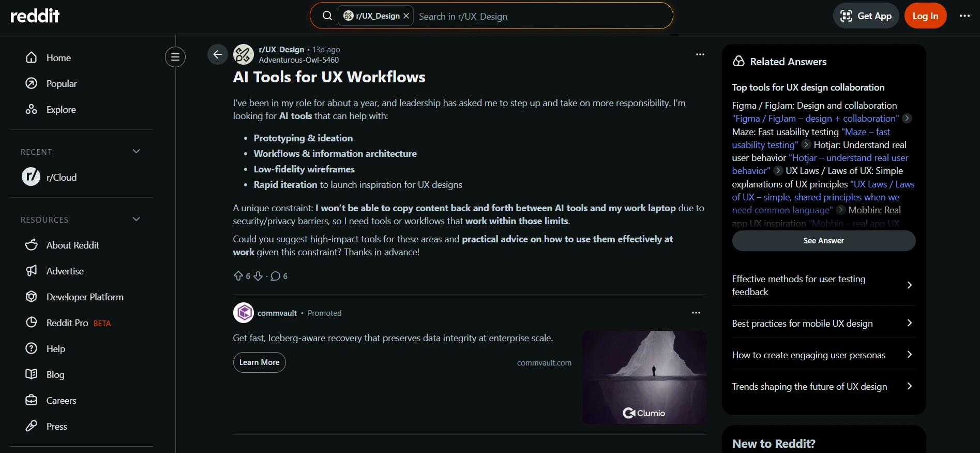This screenshot has width=980, height=453.
Task: Upvote the AI Tools post
Action: 238,276
